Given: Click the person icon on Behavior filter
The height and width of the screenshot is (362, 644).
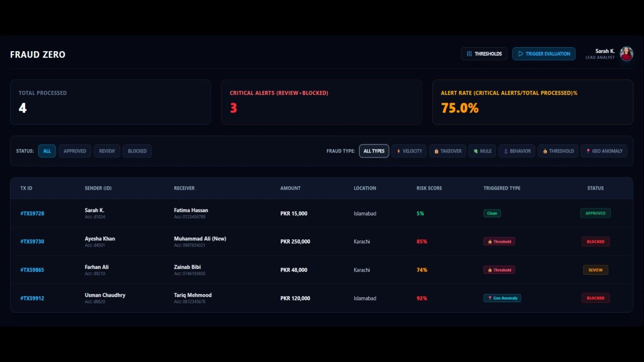Looking at the screenshot, I should (x=506, y=151).
